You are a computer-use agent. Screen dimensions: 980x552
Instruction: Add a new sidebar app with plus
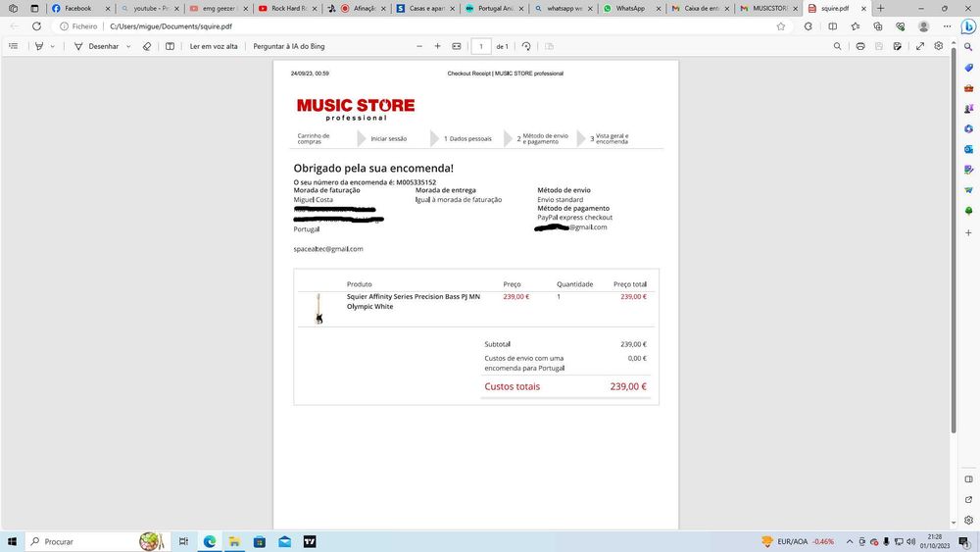click(969, 232)
